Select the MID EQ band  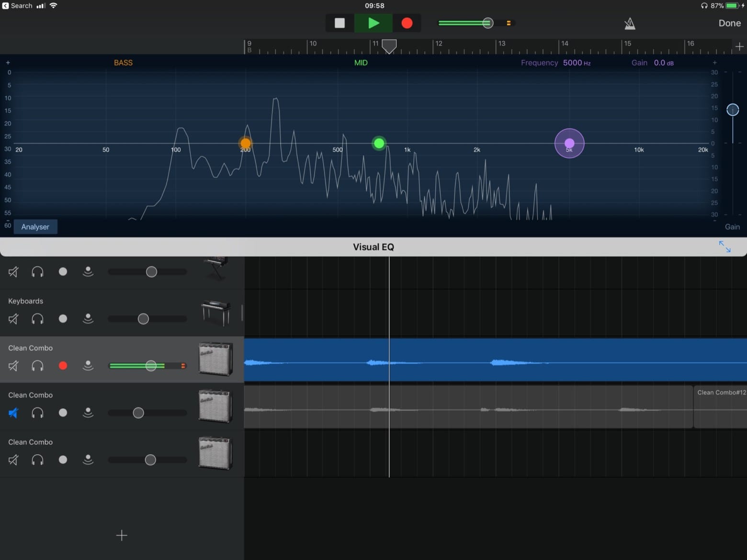coord(361,62)
